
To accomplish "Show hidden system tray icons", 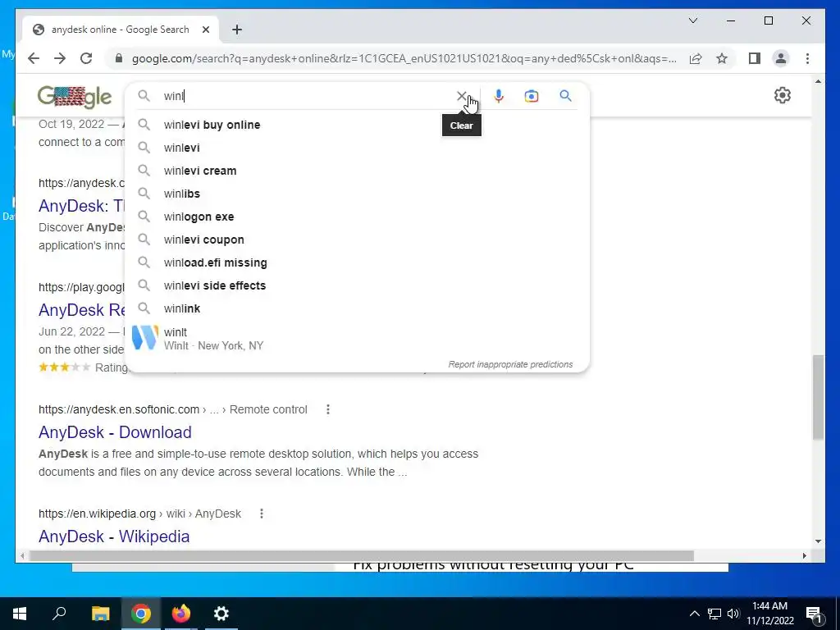I will 694,614.
